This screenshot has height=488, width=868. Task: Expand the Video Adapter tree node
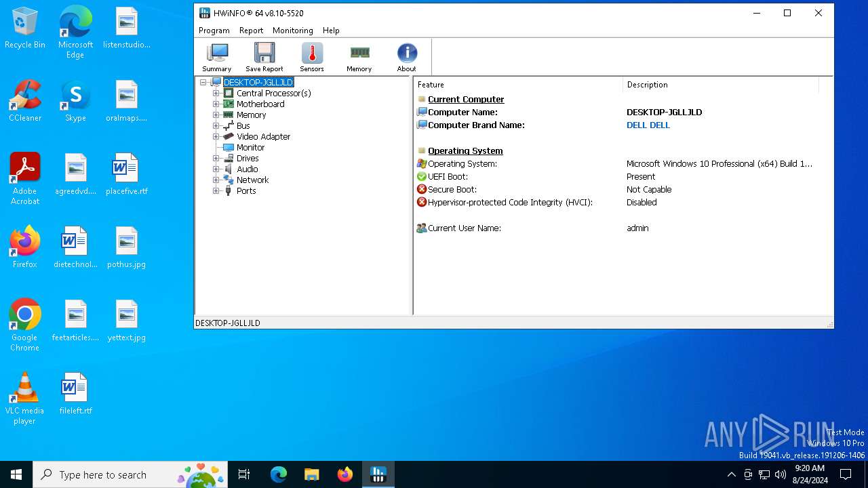click(216, 137)
